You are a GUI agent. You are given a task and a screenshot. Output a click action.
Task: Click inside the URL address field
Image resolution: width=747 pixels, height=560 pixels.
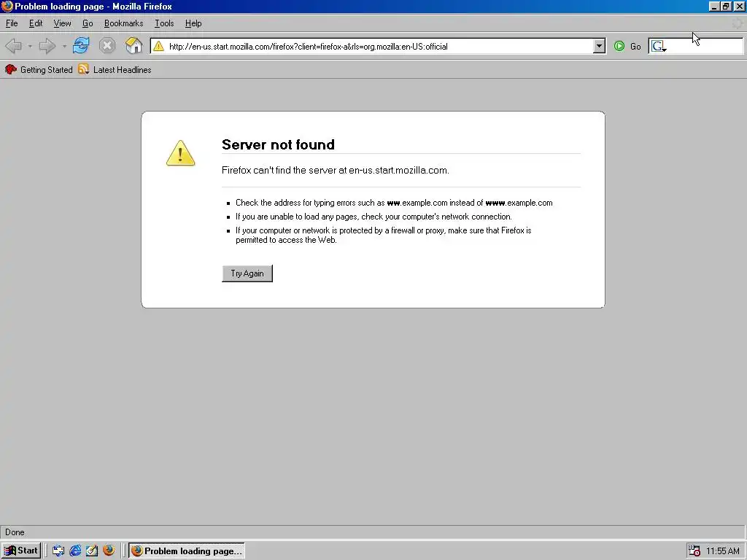tap(379, 46)
